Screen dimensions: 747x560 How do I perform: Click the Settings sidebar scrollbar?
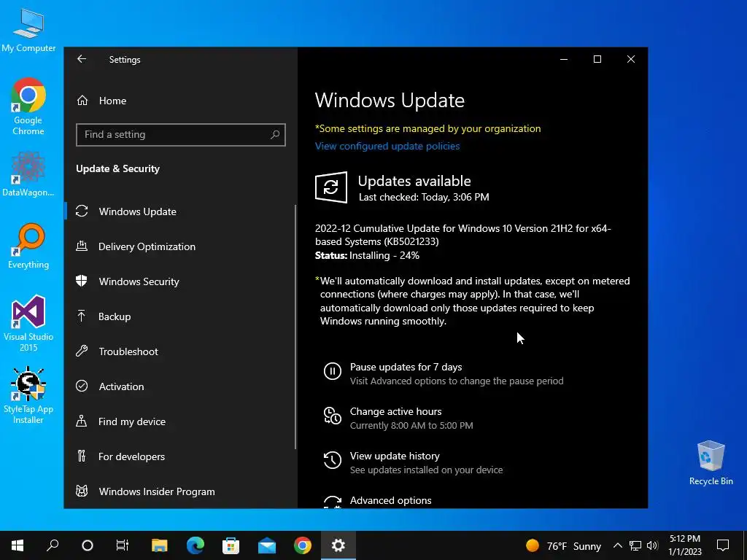295,327
